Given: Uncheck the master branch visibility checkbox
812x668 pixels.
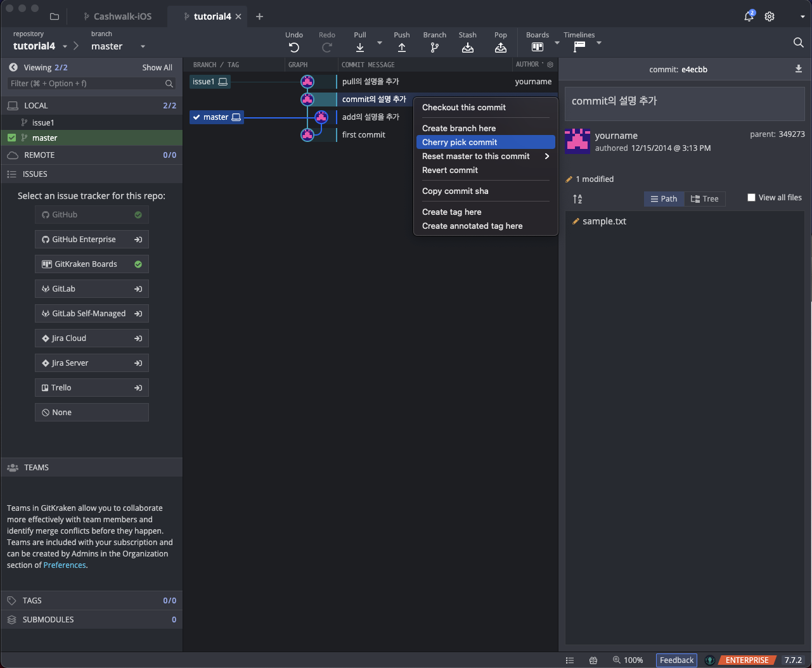Looking at the screenshot, I should pos(12,138).
